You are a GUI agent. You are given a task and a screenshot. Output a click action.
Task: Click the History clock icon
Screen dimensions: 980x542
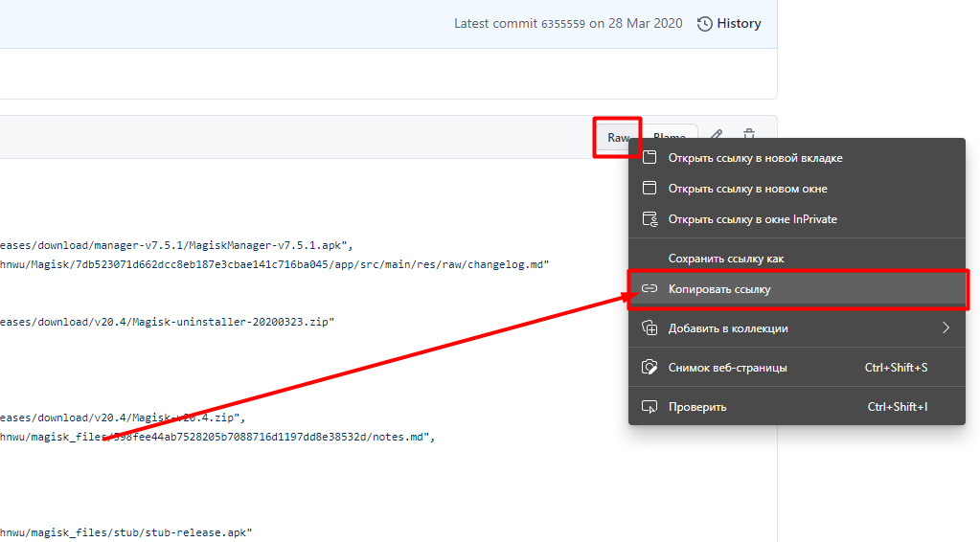pyautogui.click(x=705, y=24)
